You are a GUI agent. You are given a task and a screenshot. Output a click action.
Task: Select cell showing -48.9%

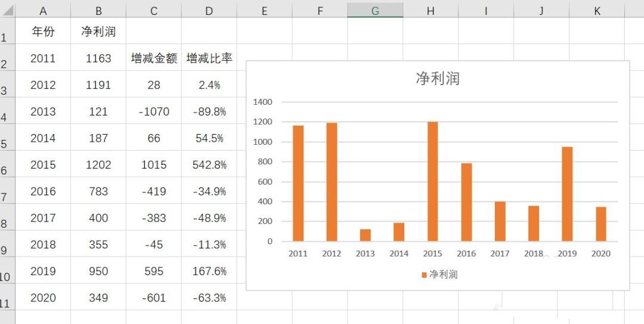click(209, 218)
